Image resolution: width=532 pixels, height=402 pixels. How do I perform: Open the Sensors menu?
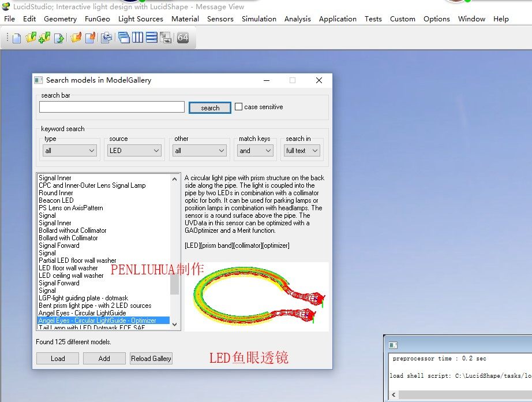pos(220,18)
